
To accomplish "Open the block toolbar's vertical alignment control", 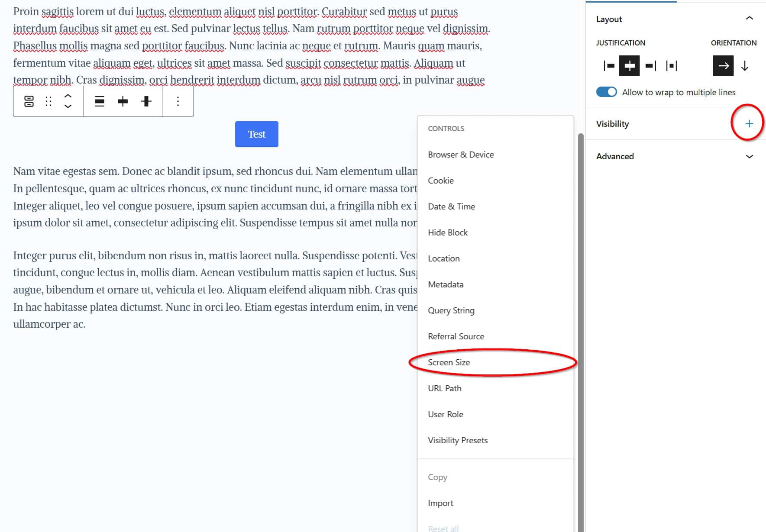I will click(x=146, y=101).
